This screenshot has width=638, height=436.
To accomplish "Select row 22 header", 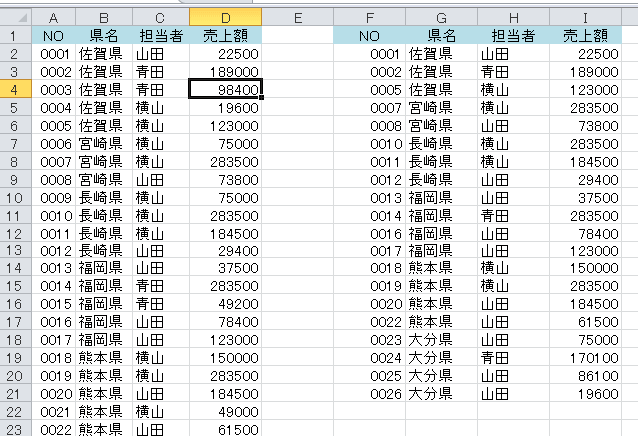I will (x=15, y=412).
